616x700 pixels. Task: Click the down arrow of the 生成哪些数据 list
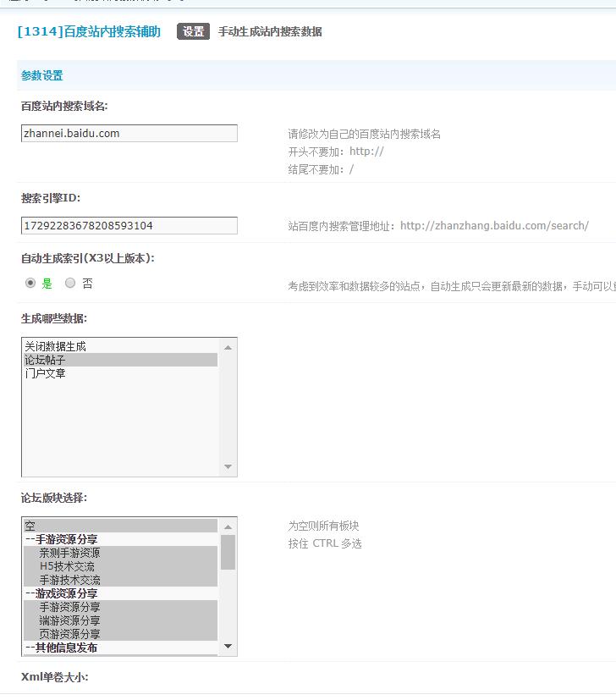pyautogui.click(x=228, y=467)
